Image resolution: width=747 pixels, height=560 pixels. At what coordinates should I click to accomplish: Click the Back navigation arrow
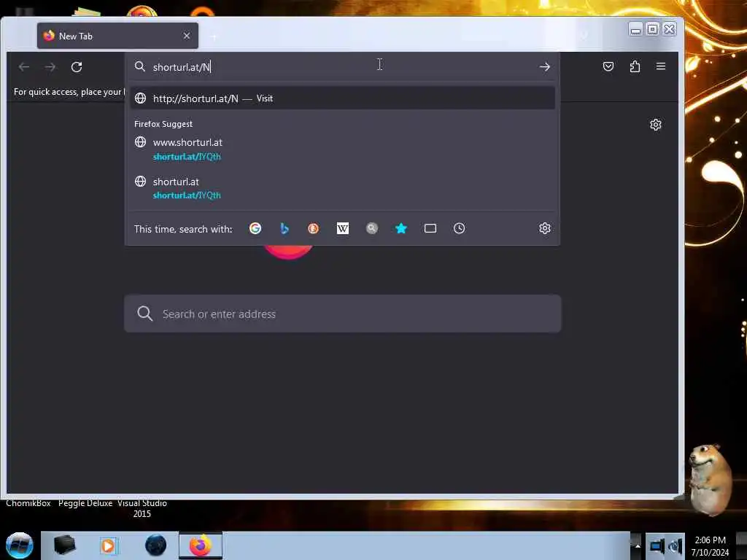24,67
